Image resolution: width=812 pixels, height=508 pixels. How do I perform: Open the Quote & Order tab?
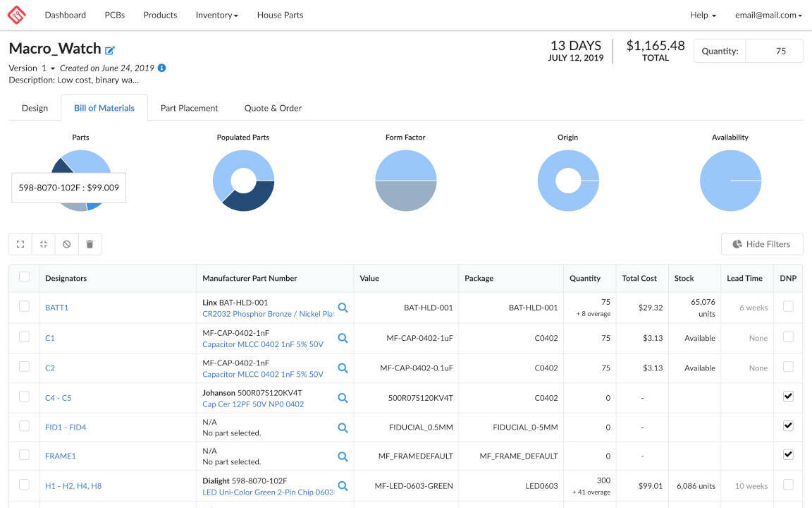coord(273,108)
